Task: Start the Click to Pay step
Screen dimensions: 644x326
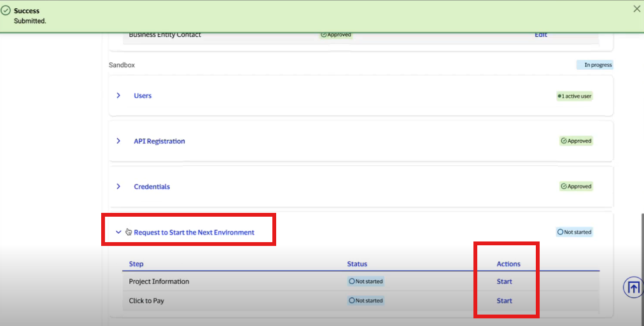Action: click(x=505, y=301)
